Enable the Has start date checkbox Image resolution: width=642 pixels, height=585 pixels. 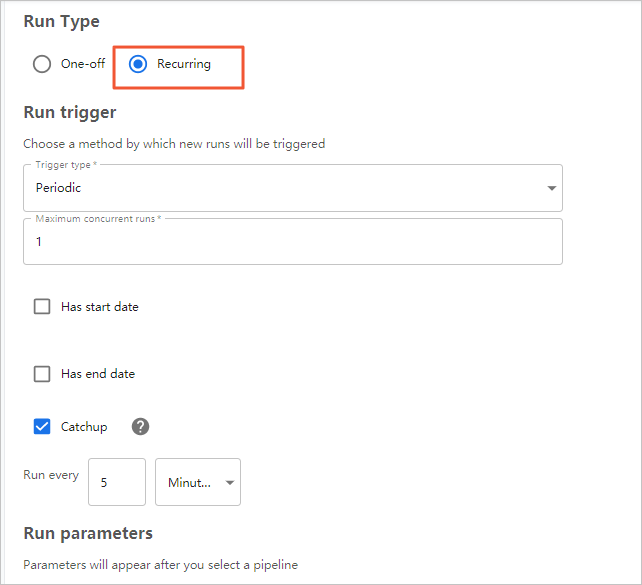coord(42,307)
